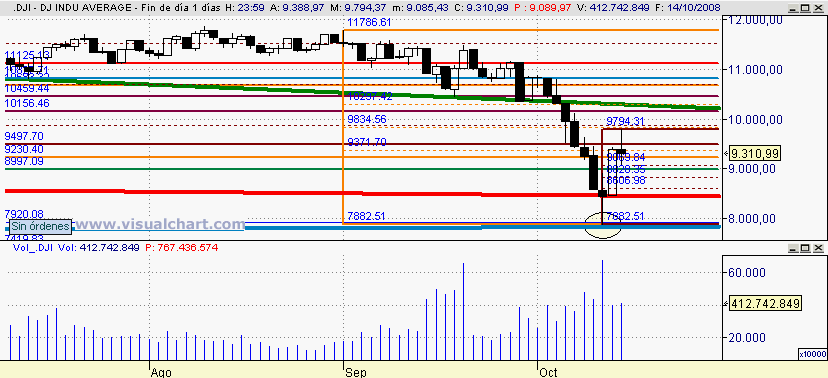Select the 9371.70 retracement label
This screenshot has height=378, width=828.
367,142
